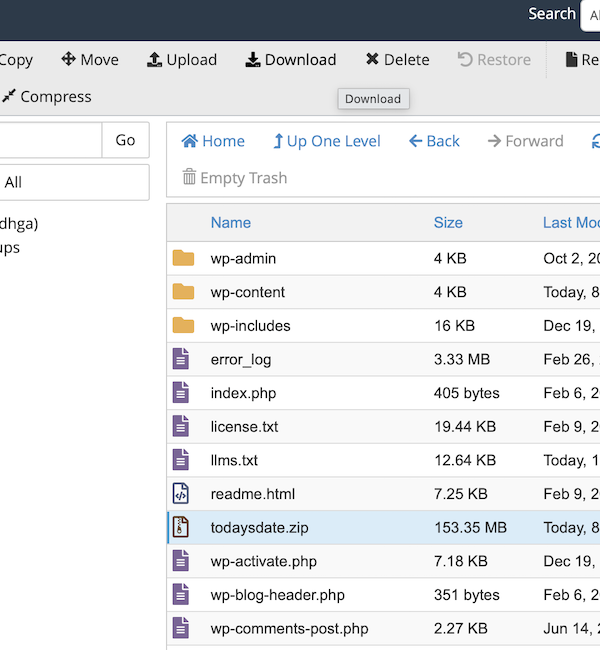Sort files by Size column header
This screenshot has height=650, width=600.
click(448, 223)
